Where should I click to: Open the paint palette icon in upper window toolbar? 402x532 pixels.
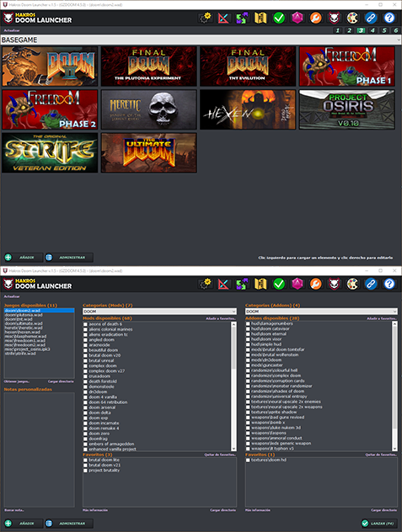[352, 18]
